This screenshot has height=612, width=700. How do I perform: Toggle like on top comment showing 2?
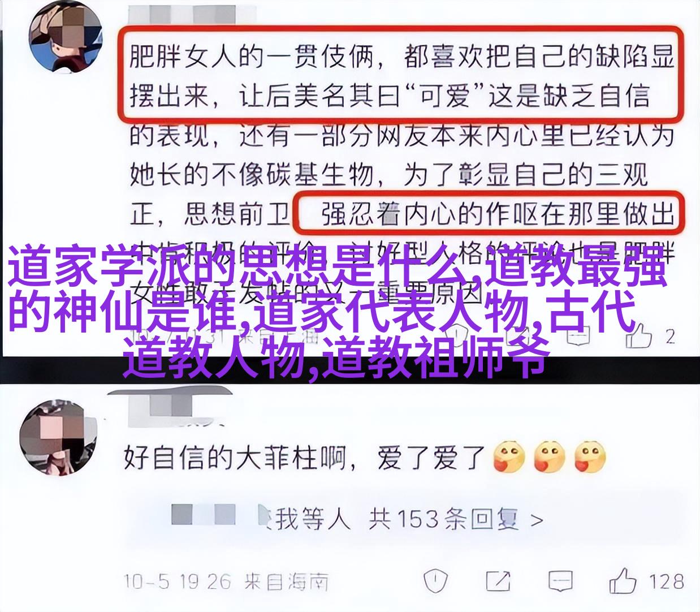tap(639, 337)
